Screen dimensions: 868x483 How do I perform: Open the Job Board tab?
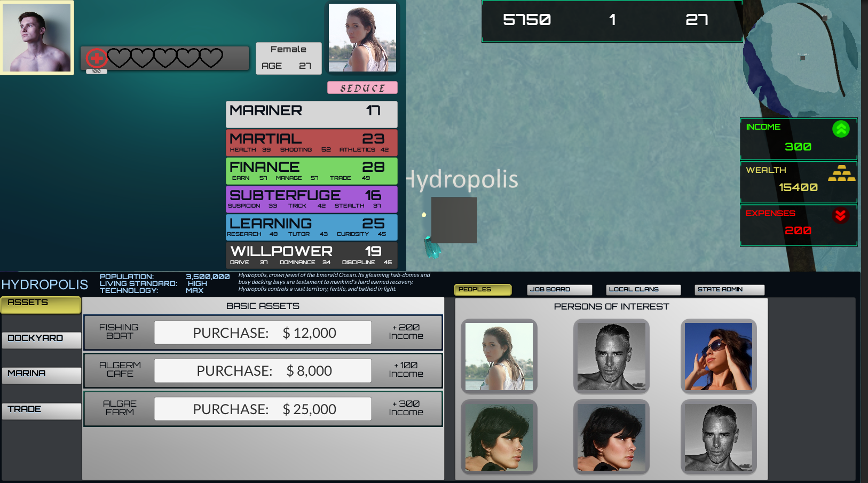click(559, 289)
